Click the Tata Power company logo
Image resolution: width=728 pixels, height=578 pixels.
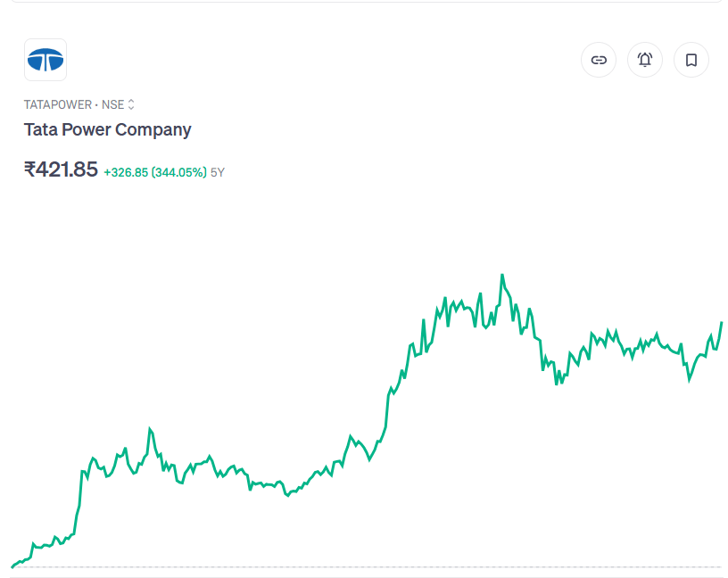click(45, 60)
